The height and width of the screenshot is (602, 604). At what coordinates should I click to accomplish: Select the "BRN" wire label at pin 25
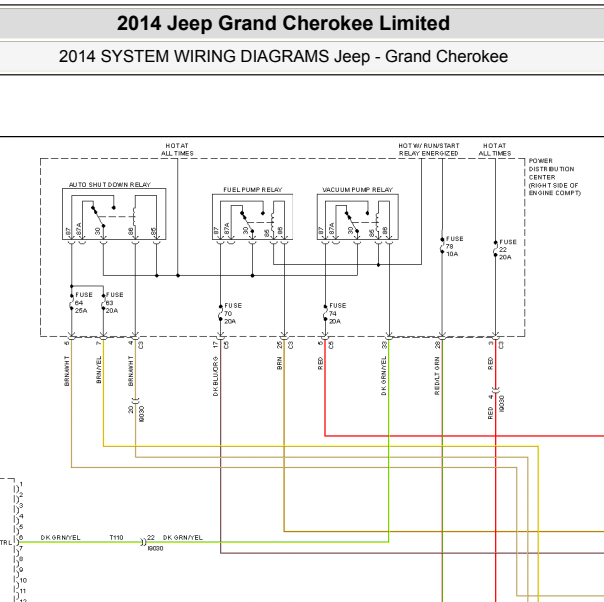pyautogui.click(x=279, y=364)
